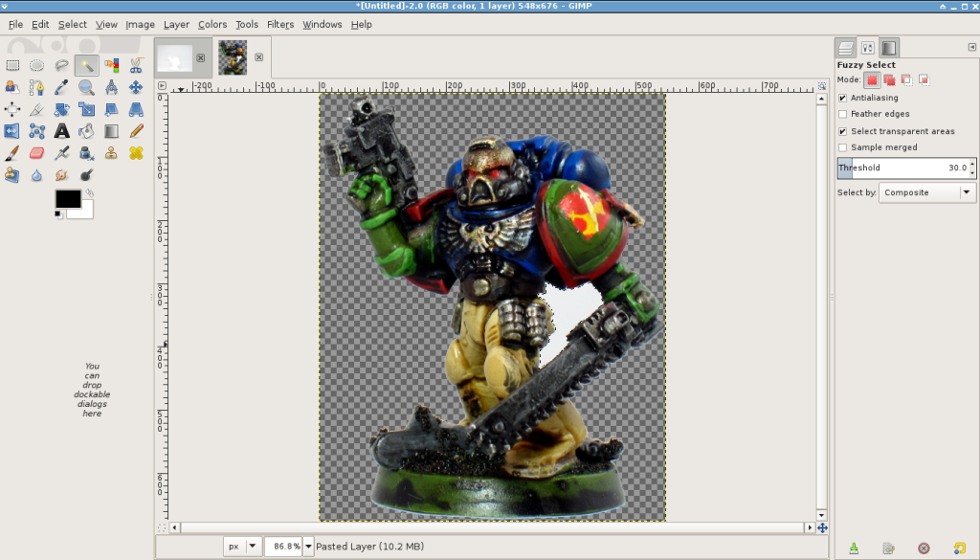
Task: Select the Foreground Select tool
Action: pos(12,87)
